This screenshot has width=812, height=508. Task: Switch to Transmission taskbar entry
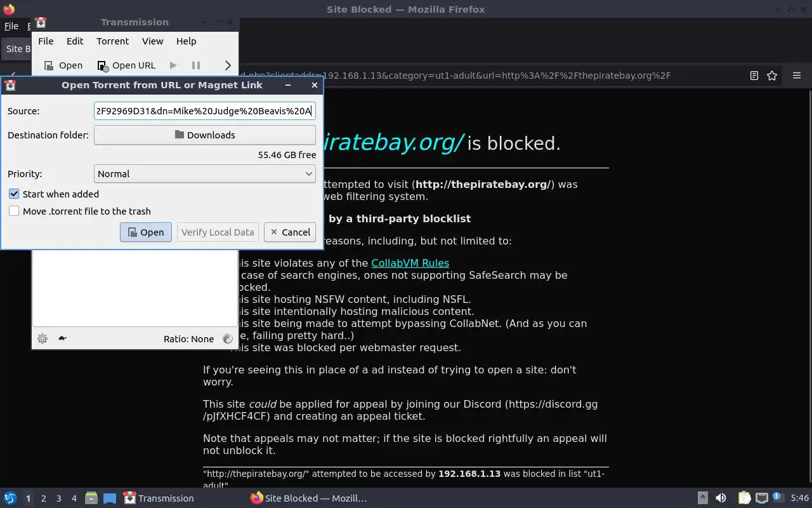159,498
